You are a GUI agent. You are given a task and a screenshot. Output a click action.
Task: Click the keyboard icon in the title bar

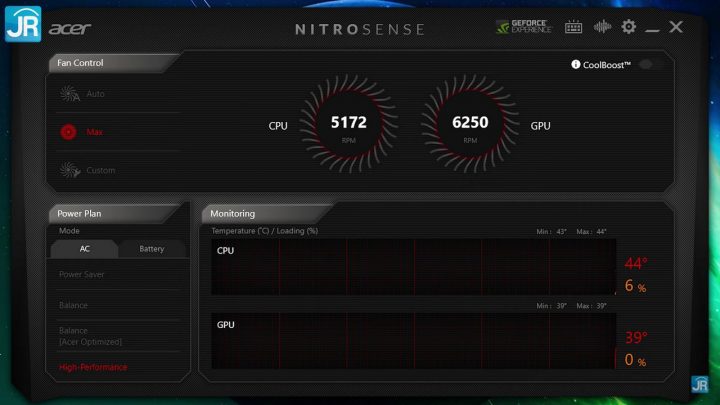tap(574, 27)
